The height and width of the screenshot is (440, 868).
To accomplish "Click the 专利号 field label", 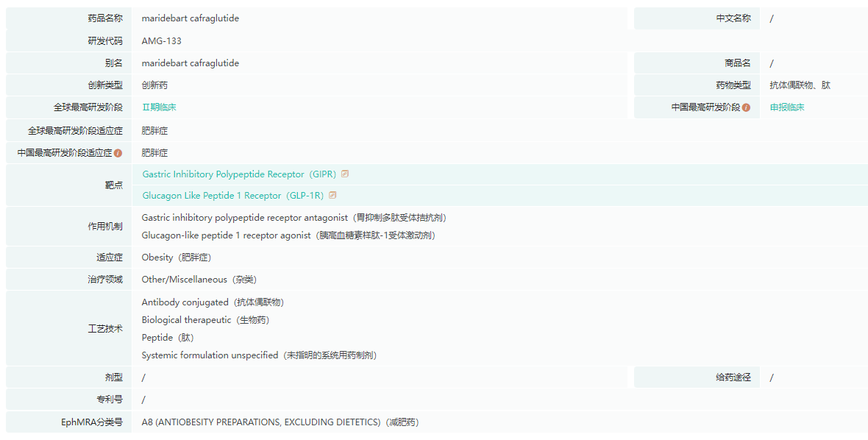I will click(x=110, y=399).
